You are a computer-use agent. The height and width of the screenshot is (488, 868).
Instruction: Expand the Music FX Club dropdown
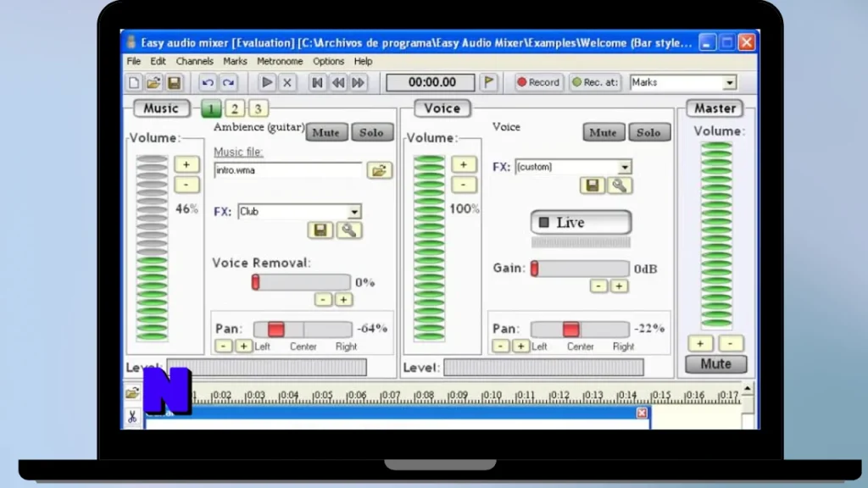(x=354, y=211)
